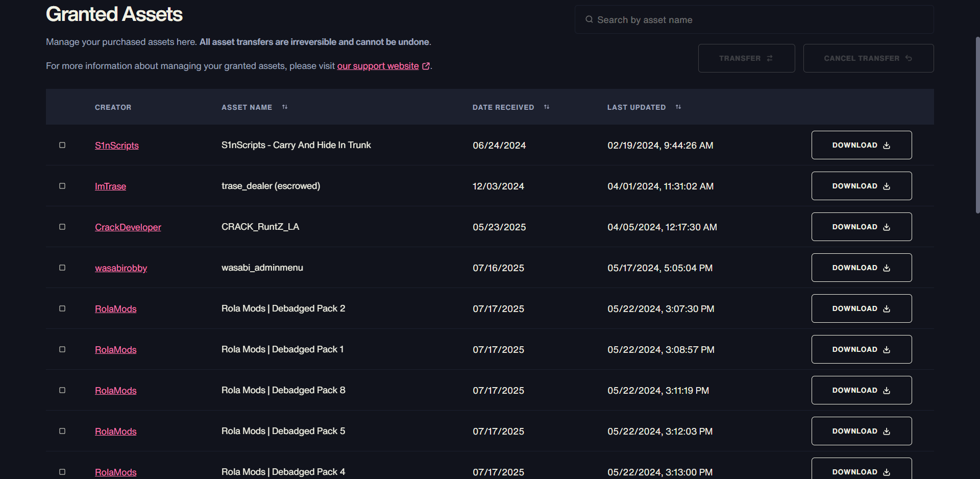Sort by Asset Name arrows icon
This screenshot has width=980, height=479.
tap(285, 107)
